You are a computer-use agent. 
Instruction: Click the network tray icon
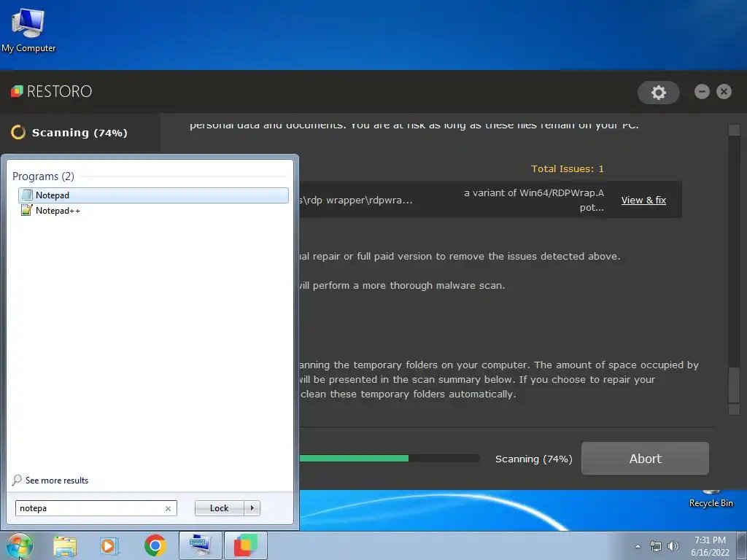click(656, 546)
